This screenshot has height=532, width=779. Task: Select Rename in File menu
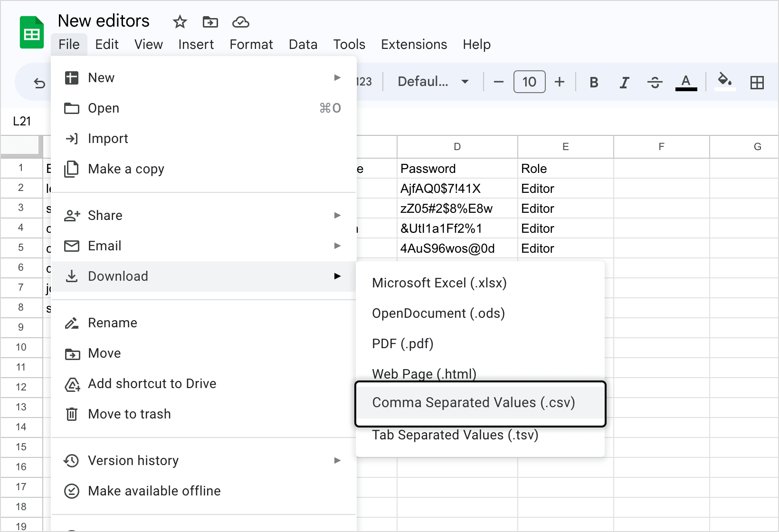pos(204,323)
